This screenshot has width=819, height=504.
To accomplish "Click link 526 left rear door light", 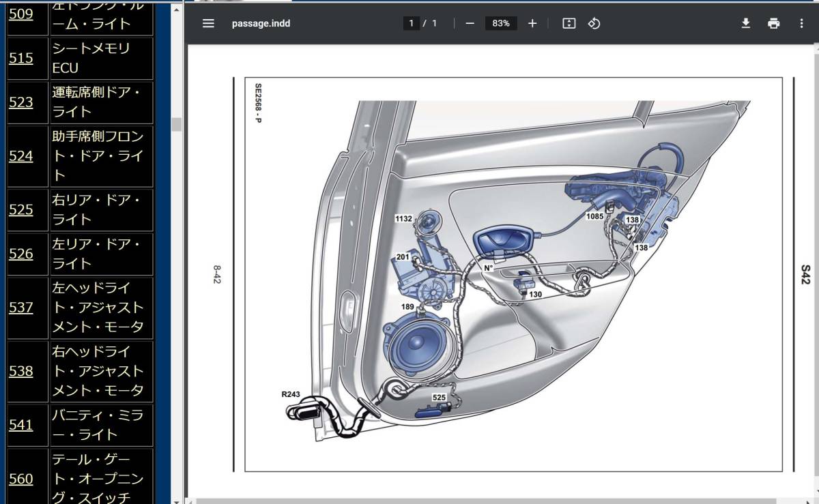I will click(20, 254).
